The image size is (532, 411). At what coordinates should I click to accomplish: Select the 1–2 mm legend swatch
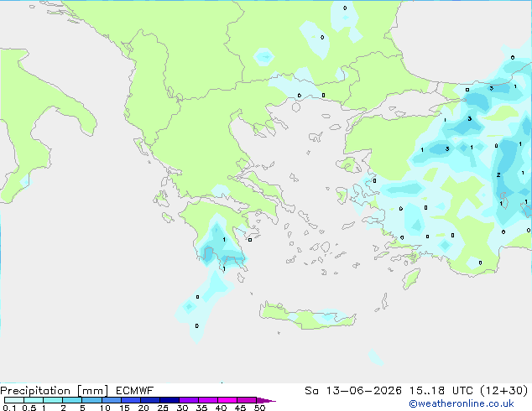pos(53,400)
